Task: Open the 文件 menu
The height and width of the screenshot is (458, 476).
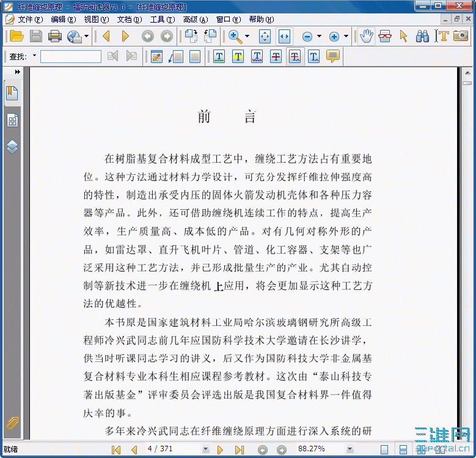Action: point(31,20)
